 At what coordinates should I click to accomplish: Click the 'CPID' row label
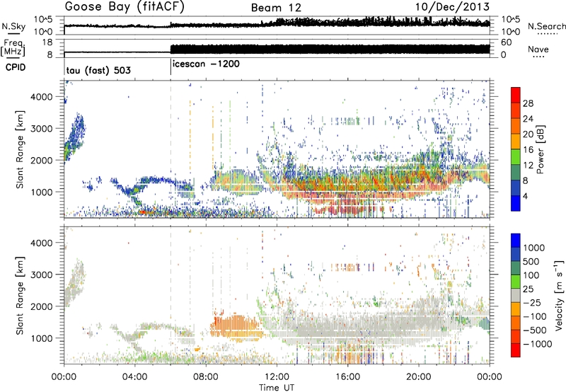pyautogui.click(x=16, y=67)
